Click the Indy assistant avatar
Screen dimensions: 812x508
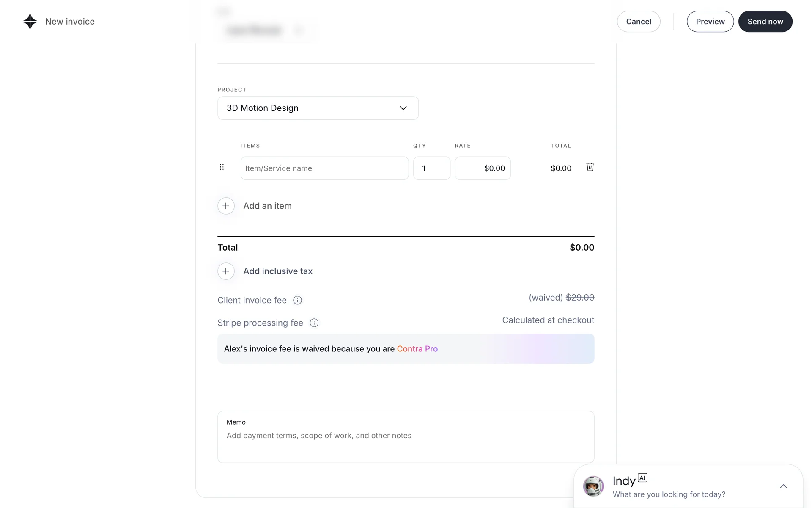(x=593, y=486)
